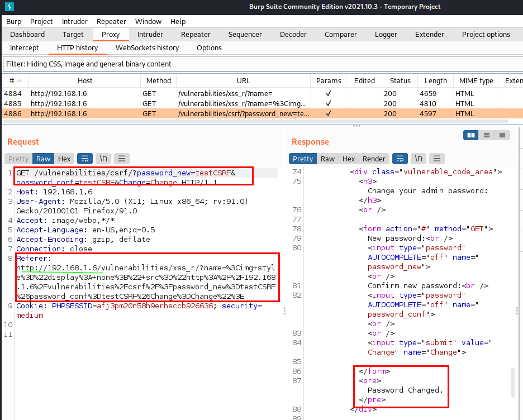Toggle word wrap in Response panel
523x420 pixels.
tap(400, 159)
